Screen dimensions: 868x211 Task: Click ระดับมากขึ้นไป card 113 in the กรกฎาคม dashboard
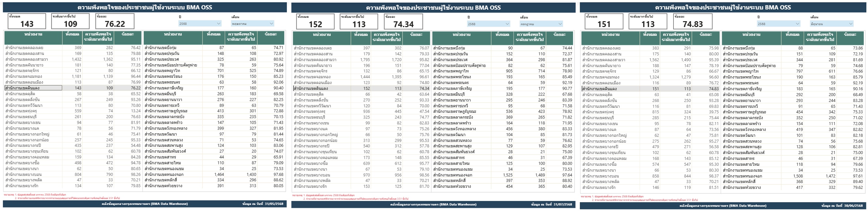click(359, 21)
